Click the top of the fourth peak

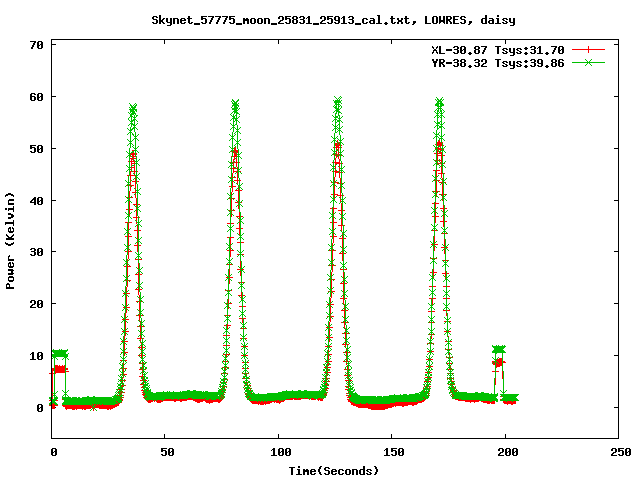click(x=439, y=102)
